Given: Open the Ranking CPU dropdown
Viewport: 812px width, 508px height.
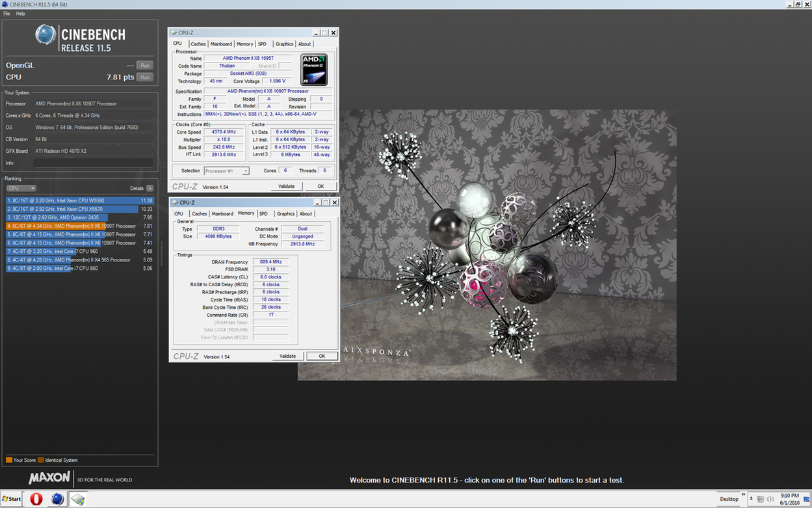Looking at the screenshot, I should pyautogui.click(x=21, y=188).
